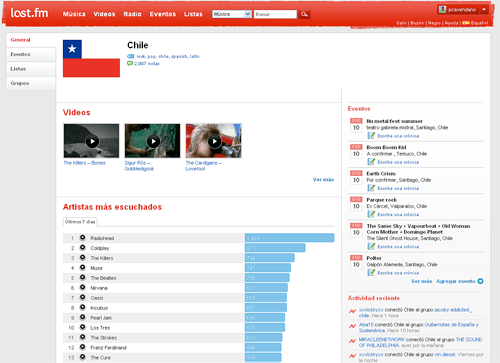Play the Oasis artist row icon
The image size is (500, 363).
pos(82,297)
